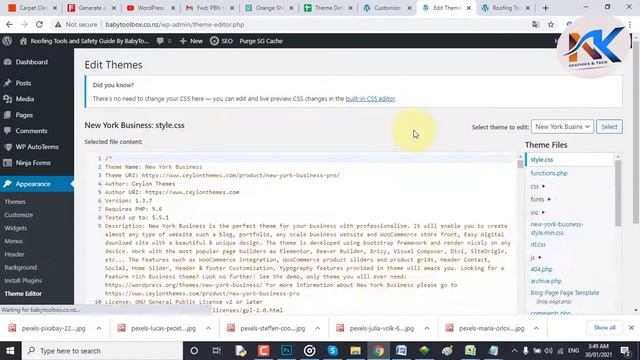Click the taskbar search box

102,351
